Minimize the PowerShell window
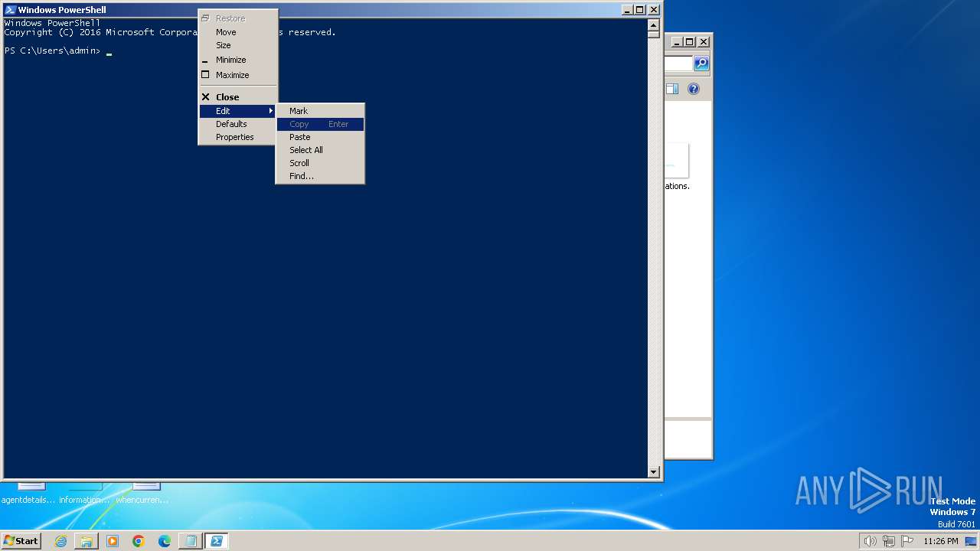The image size is (980, 551). pyautogui.click(x=627, y=10)
